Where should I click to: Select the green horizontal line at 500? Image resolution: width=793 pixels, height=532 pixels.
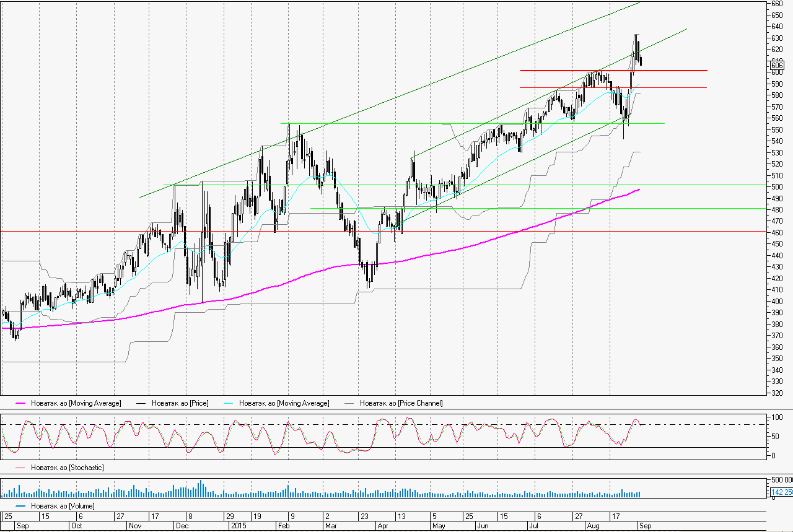(x=434, y=185)
